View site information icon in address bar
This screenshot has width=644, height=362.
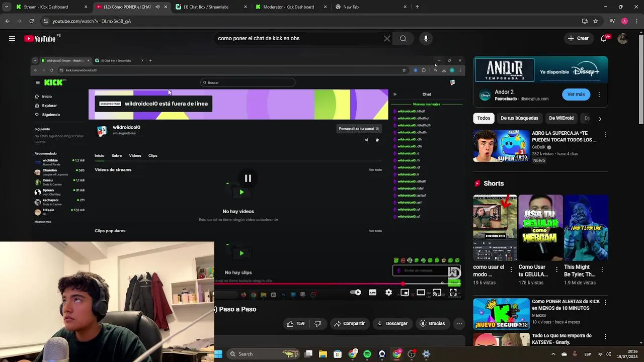point(46,21)
